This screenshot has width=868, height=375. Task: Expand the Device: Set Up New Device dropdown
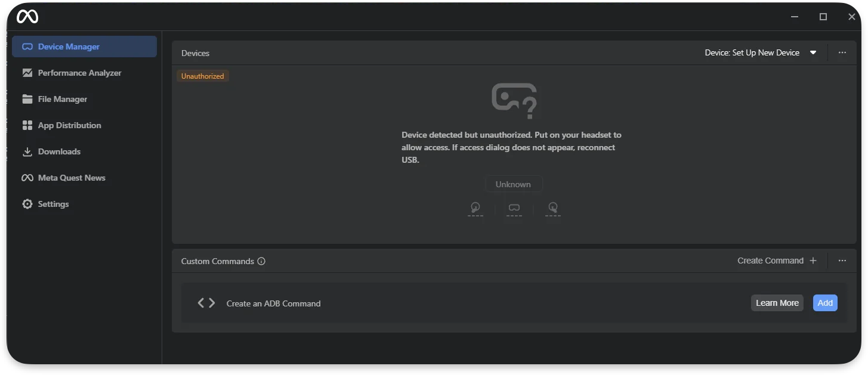tap(813, 52)
